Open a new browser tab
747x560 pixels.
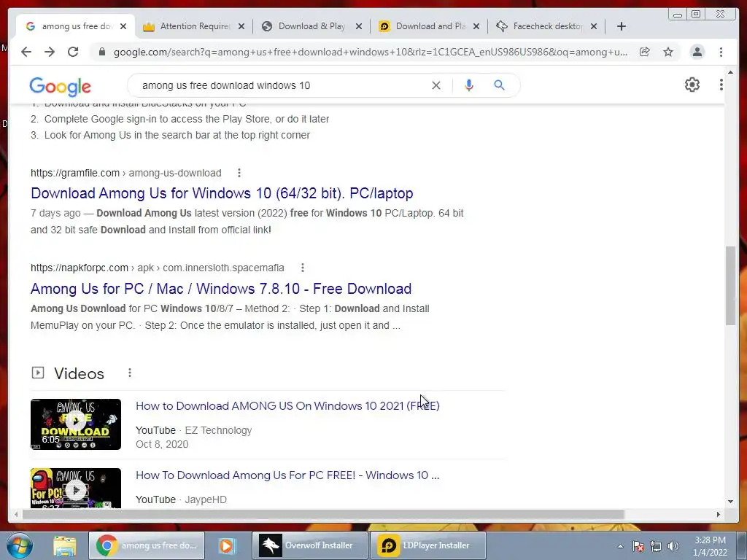622,26
